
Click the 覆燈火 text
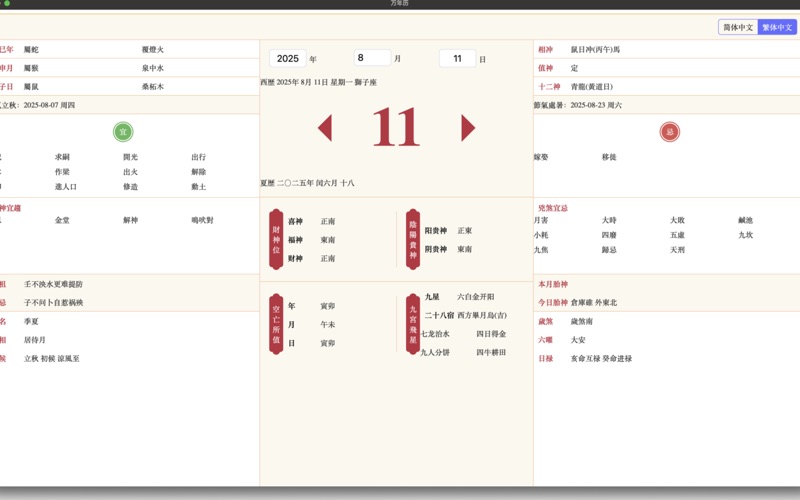(x=153, y=49)
